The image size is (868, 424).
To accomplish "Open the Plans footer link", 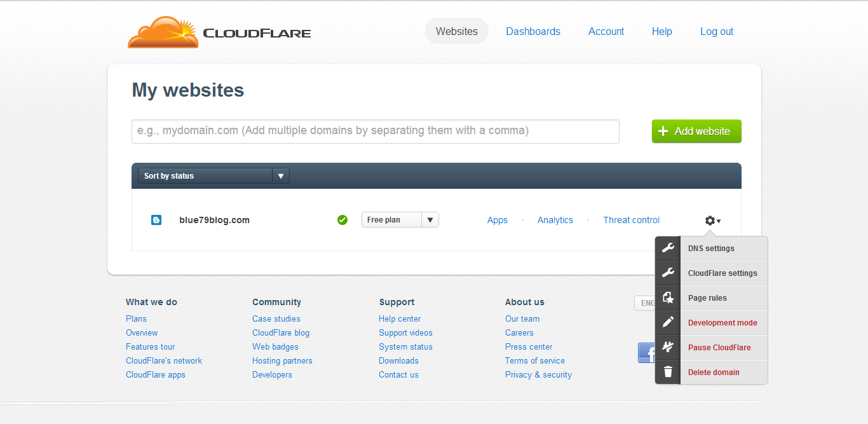I will point(136,318).
